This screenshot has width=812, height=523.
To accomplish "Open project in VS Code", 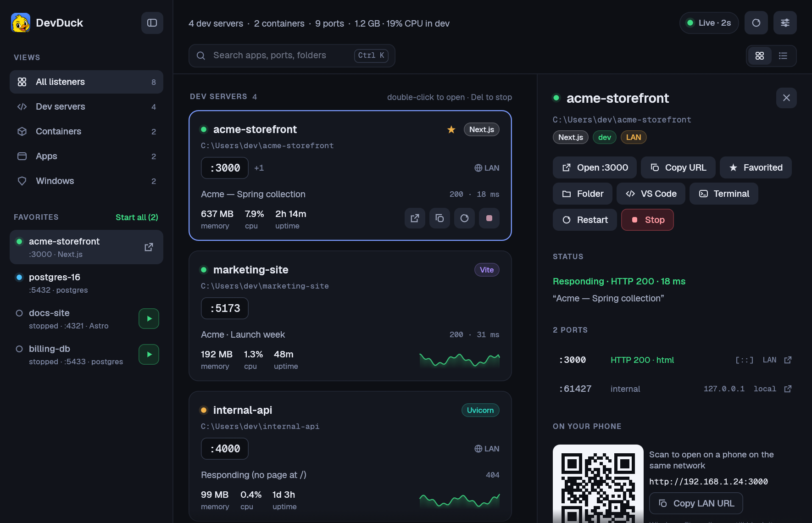I will click(x=651, y=194).
